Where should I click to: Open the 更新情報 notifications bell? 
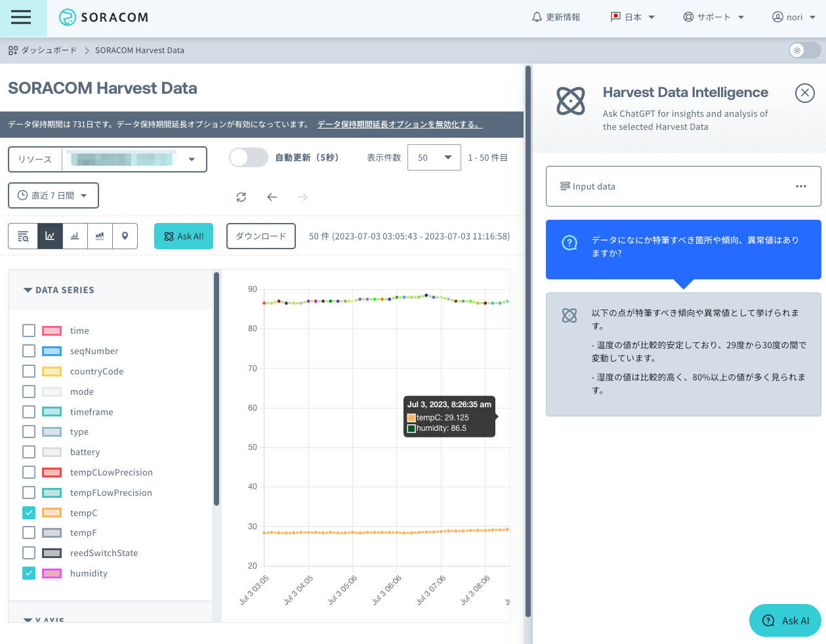click(x=556, y=17)
